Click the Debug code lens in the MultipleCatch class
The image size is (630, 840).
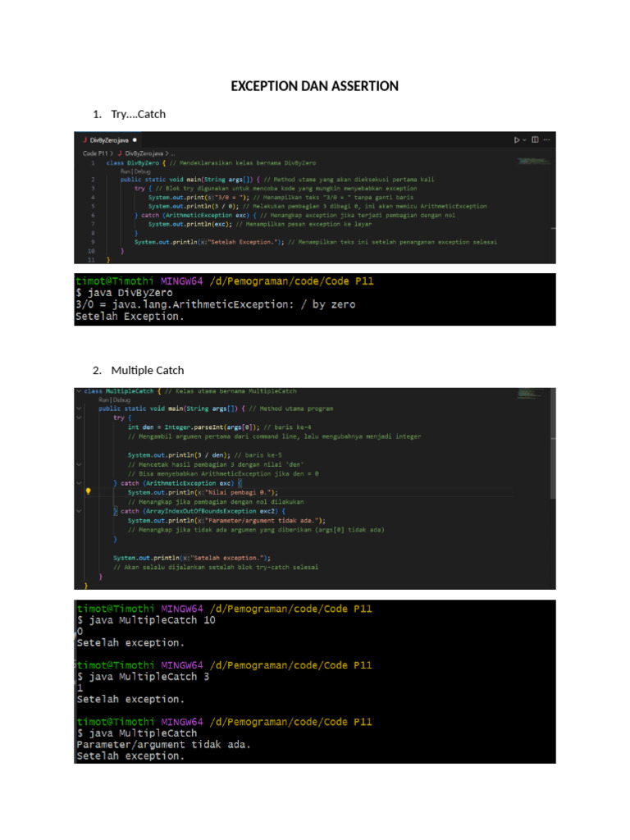121,399
